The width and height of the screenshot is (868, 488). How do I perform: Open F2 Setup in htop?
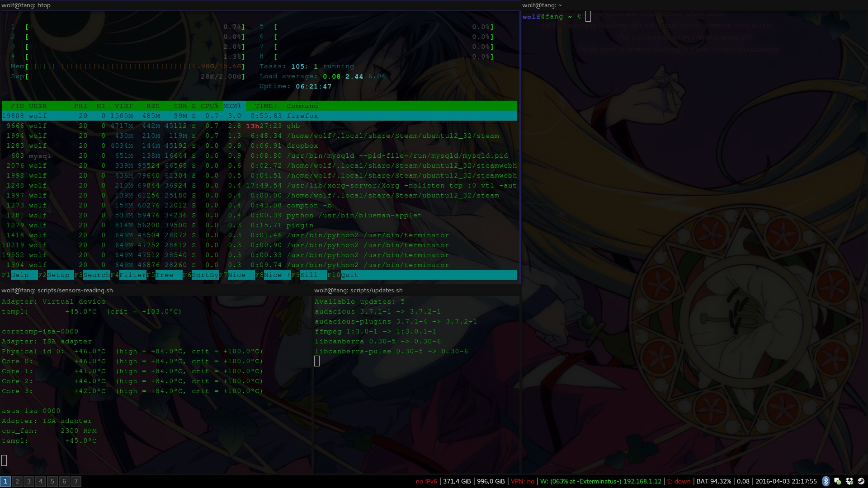[56, 275]
